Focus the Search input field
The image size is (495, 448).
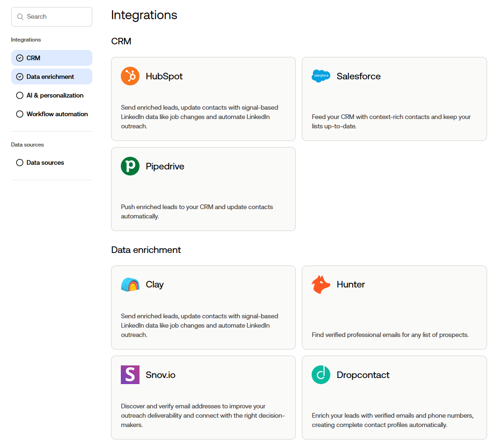tap(52, 17)
